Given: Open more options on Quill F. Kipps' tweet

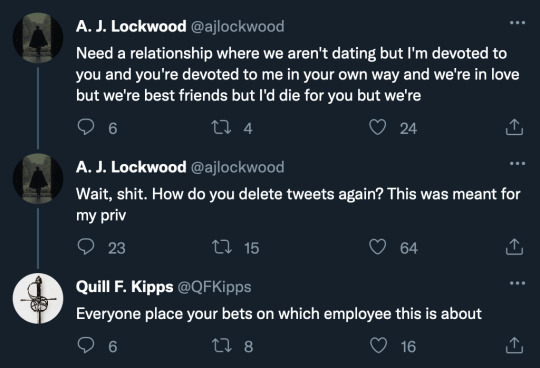Looking at the screenshot, I should 517,283.
